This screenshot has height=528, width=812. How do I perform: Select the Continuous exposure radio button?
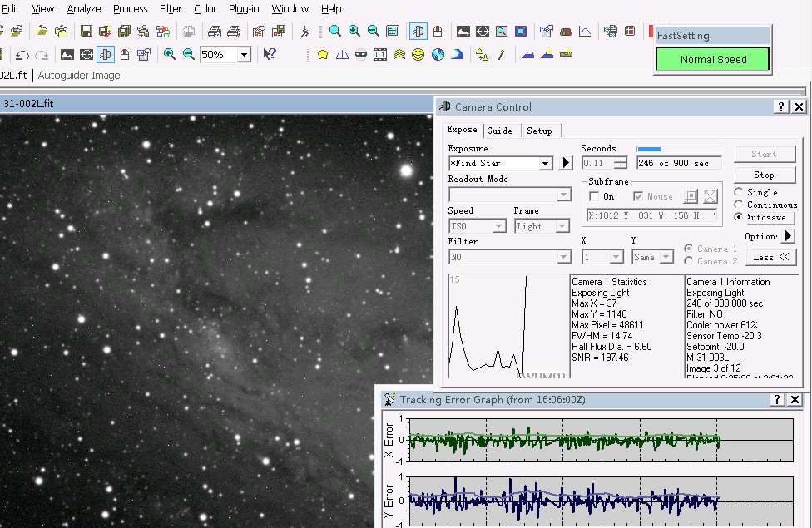pyautogui.click(x=739, y=205)
